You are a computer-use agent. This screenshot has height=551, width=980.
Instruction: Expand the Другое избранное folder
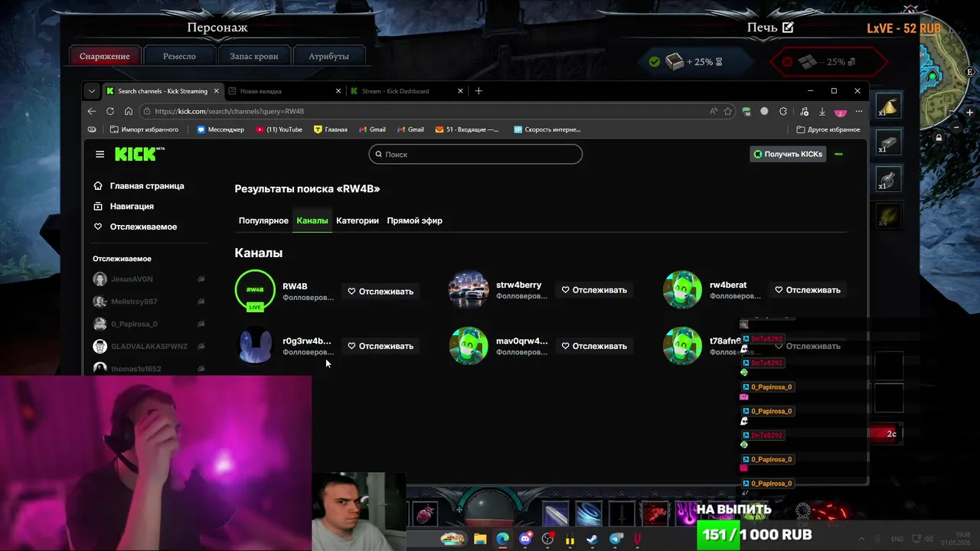pos(828,129)
